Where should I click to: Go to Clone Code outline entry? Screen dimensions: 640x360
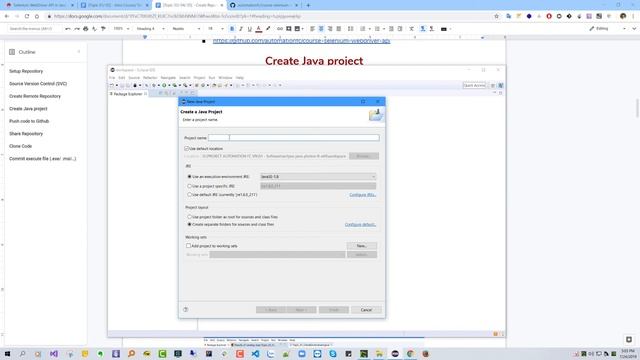point(20,146)
